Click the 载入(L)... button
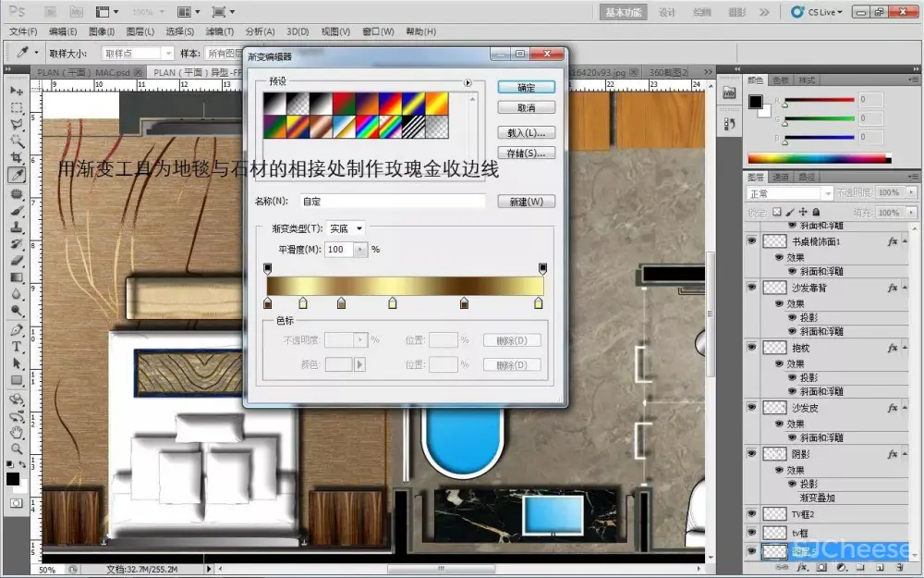924x578 pixels. (x=526, y=132)
